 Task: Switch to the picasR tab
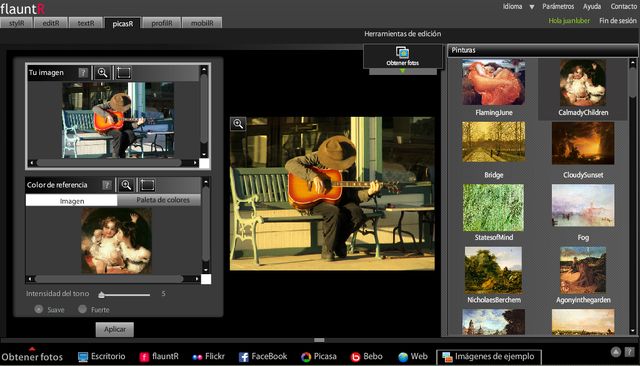tap(122, 23)
